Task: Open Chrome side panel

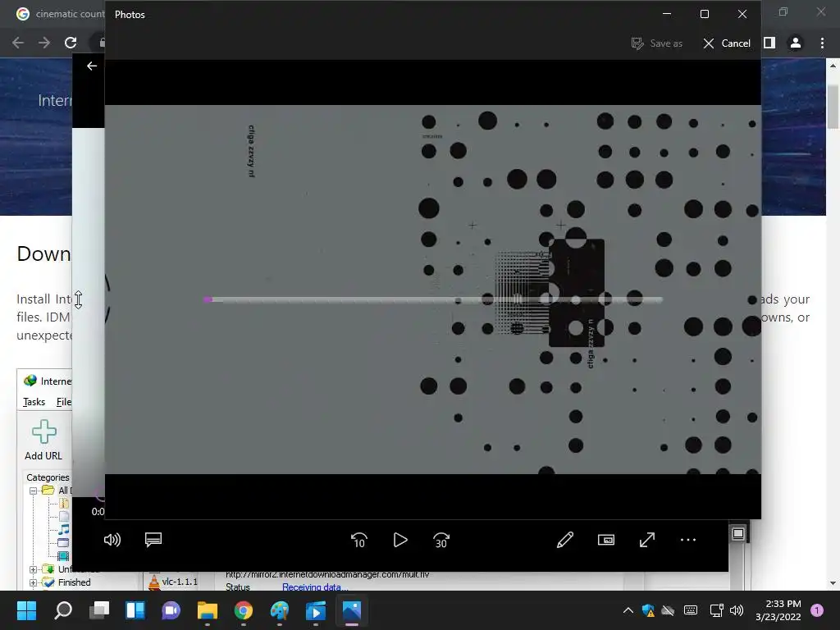Action: (x=769, y=43)
